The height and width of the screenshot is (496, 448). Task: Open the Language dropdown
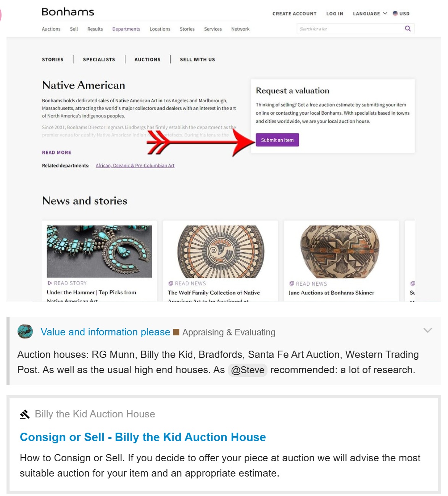(370, 14)
